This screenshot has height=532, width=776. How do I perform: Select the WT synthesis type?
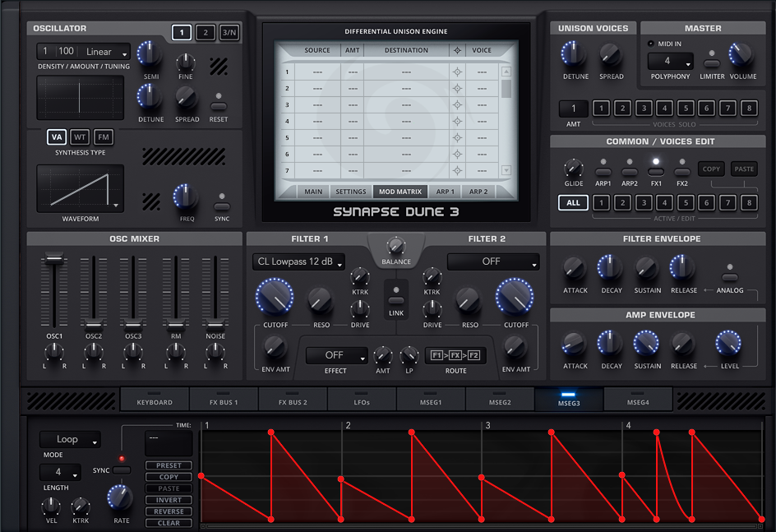(x=80, y=137)
